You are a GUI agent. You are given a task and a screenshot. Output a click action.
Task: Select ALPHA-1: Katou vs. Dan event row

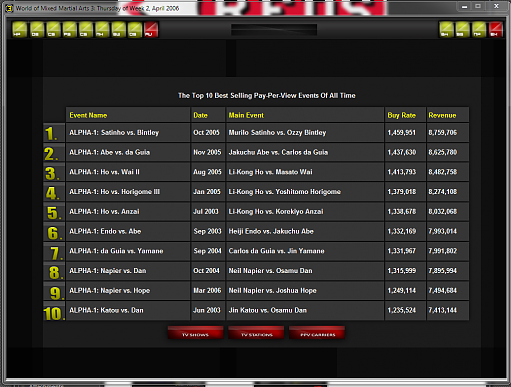pyautogui.click(x=256, y=310)
